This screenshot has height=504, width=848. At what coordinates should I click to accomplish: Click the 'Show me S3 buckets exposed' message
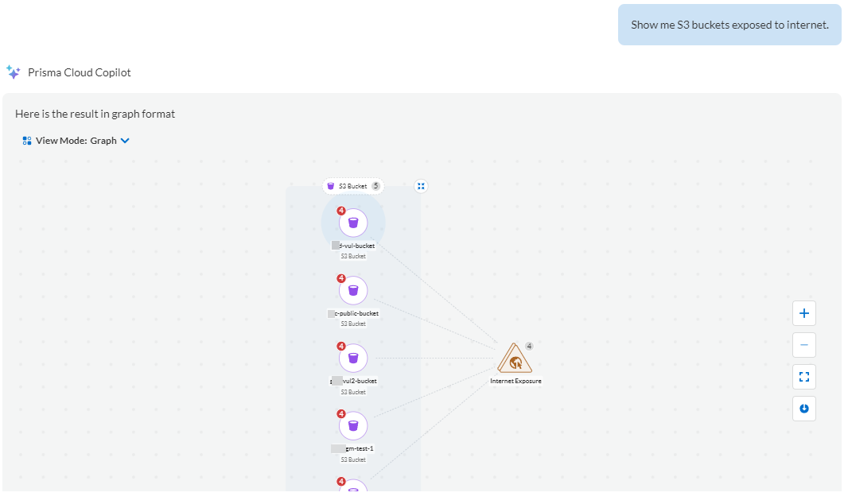pyautogui.click(x=729, y=25)
